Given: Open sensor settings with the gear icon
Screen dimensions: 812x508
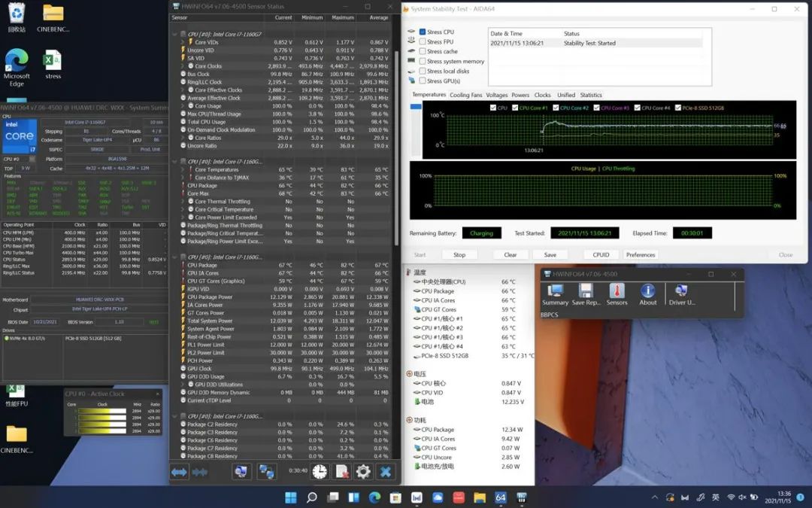Looking at the screenshot, I should pos(364,472).
